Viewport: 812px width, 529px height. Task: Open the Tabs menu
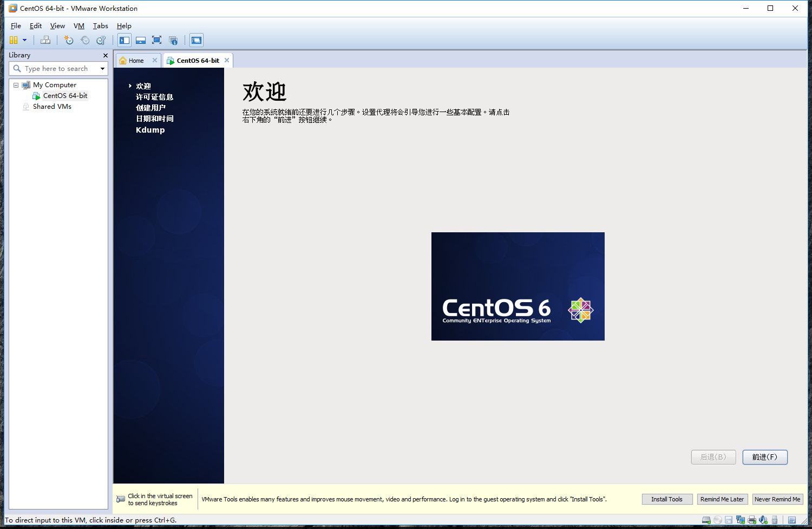[101, 25]
